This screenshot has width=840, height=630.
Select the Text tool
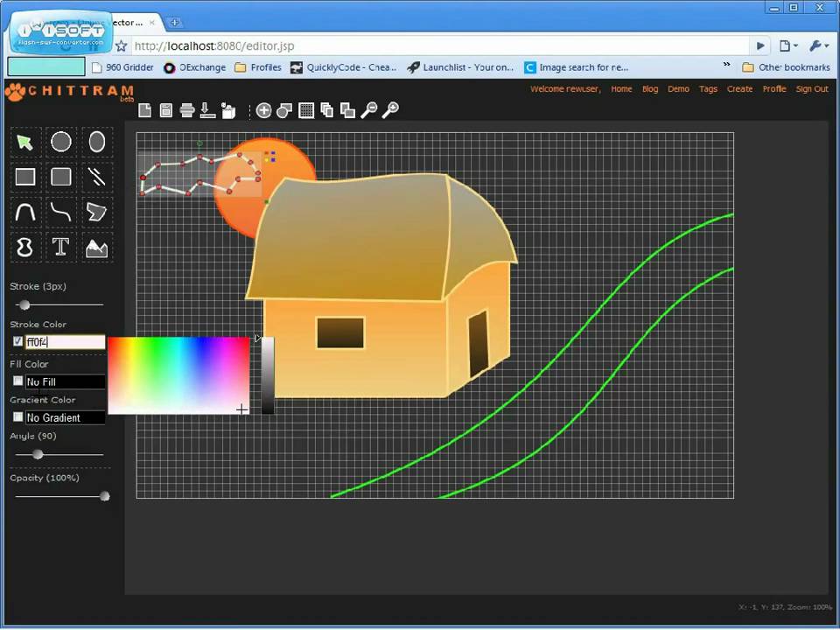(x=60, y=247)
